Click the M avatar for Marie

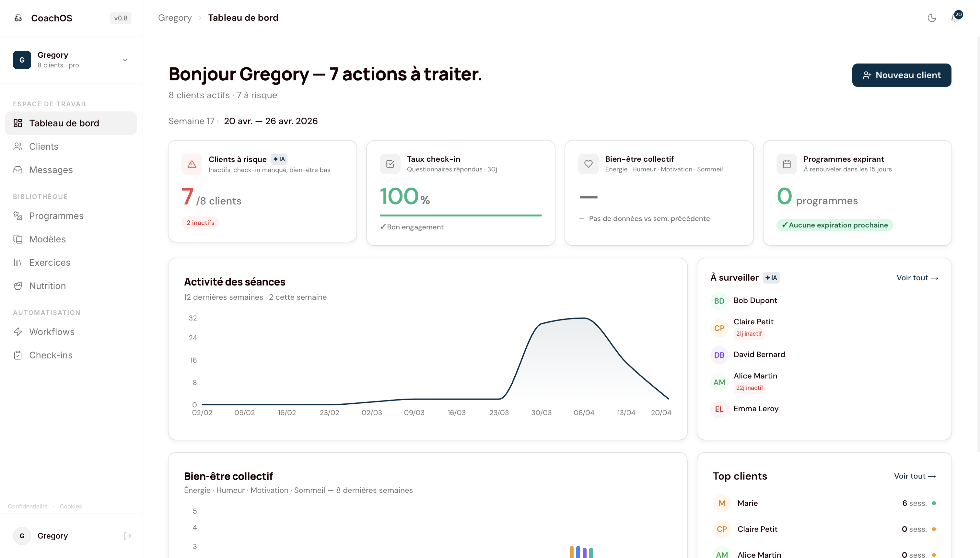[722, 503]
